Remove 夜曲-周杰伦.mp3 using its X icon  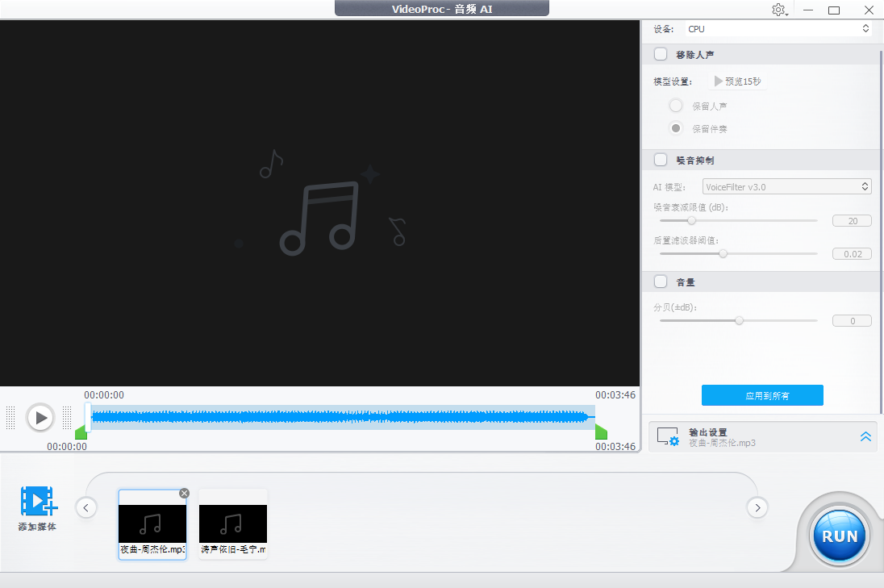184,493
